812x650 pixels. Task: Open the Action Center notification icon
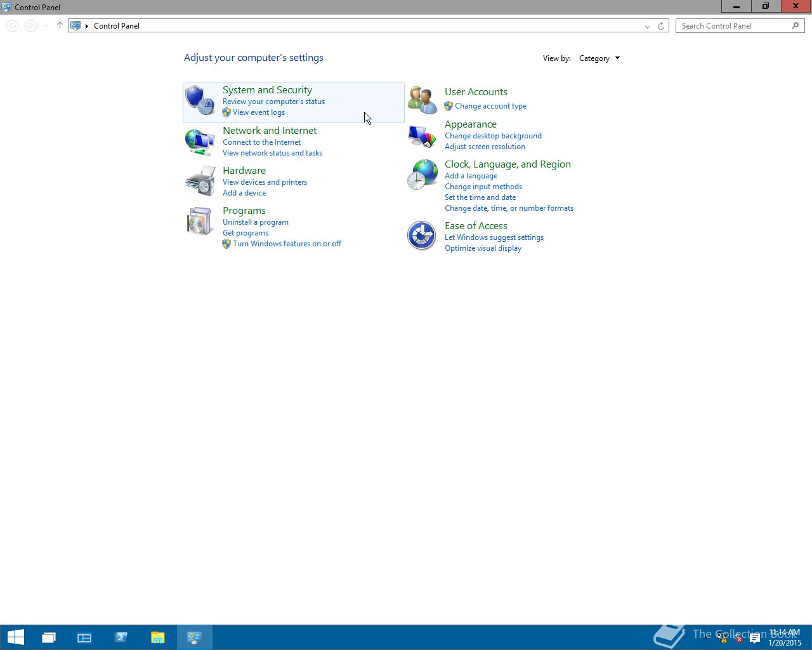[x=755, y=639]
